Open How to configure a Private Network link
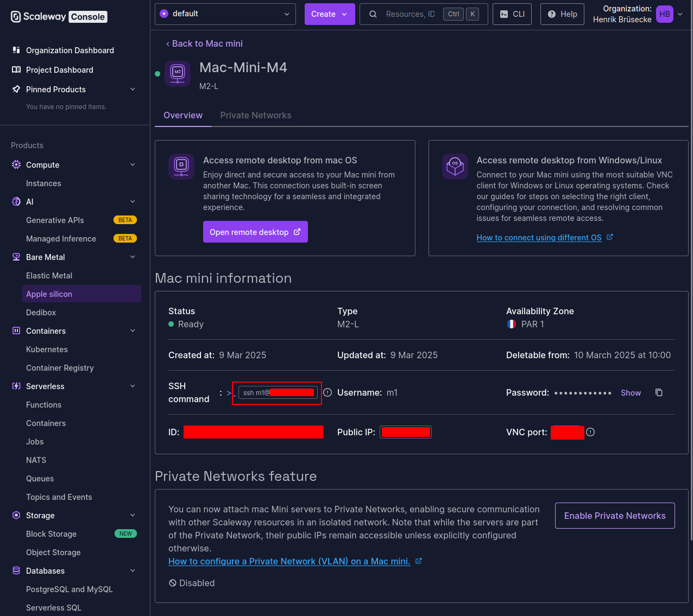 295,561
